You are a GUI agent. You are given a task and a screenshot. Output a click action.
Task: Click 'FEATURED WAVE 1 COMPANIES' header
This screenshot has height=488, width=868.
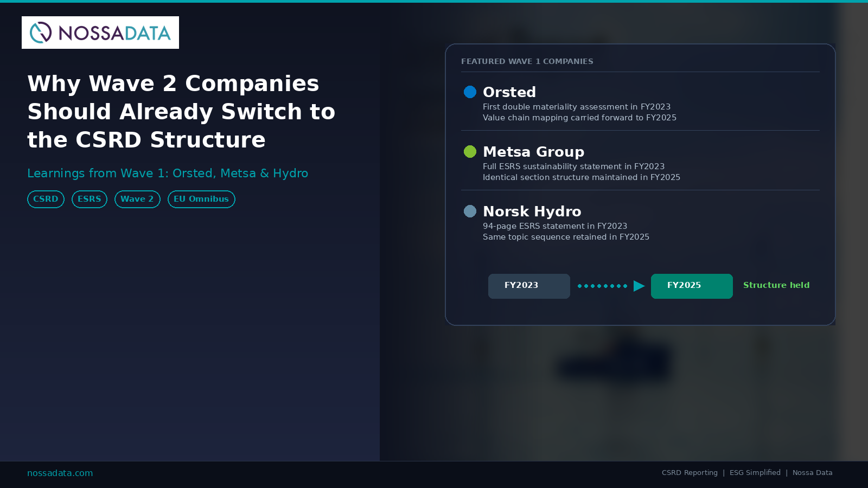527,61
